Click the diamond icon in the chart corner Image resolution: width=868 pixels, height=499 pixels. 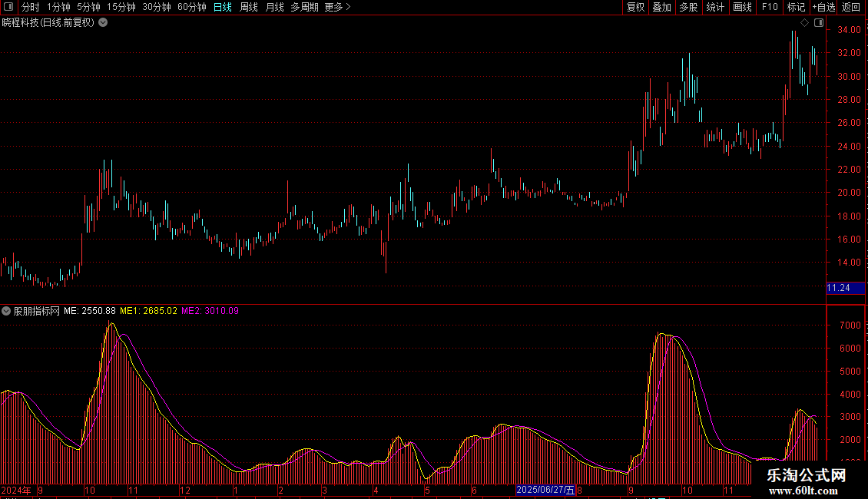pos(804,23)
